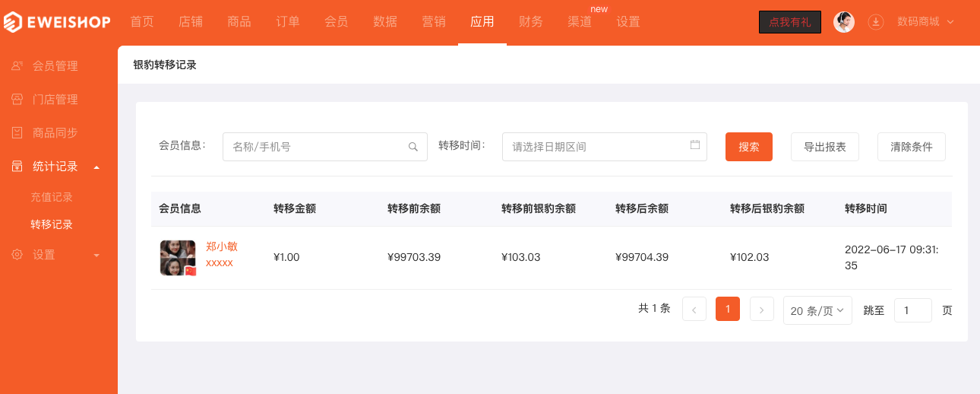This screenshot has height=394, width=980.
Task: Click the EWEISHOP logo
Action: coord(57,22)
